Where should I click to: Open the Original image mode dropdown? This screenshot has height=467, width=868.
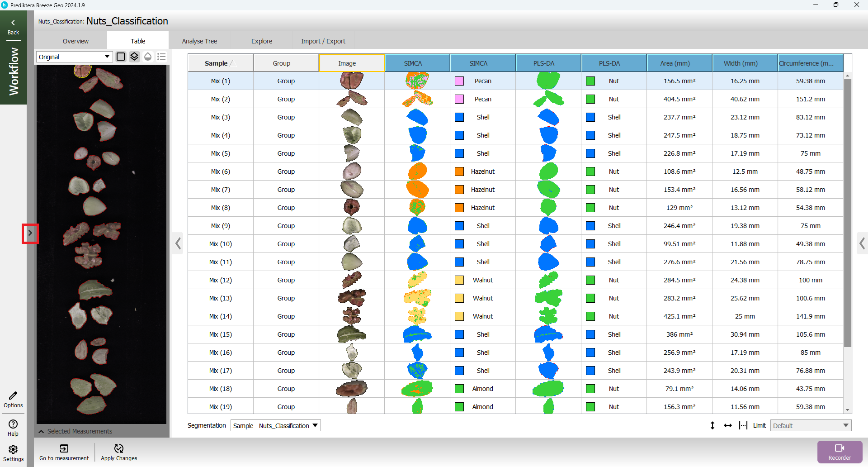(75, 57)
